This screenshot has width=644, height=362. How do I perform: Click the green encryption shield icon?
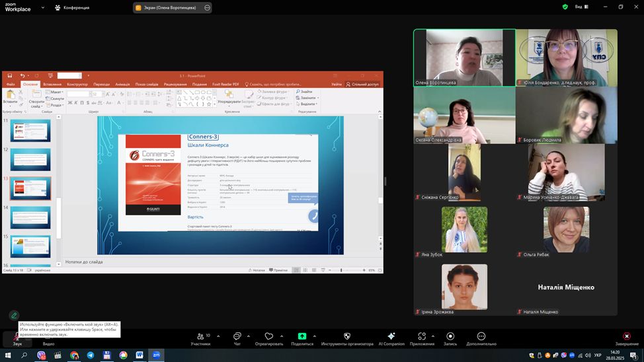pos(565,7)
